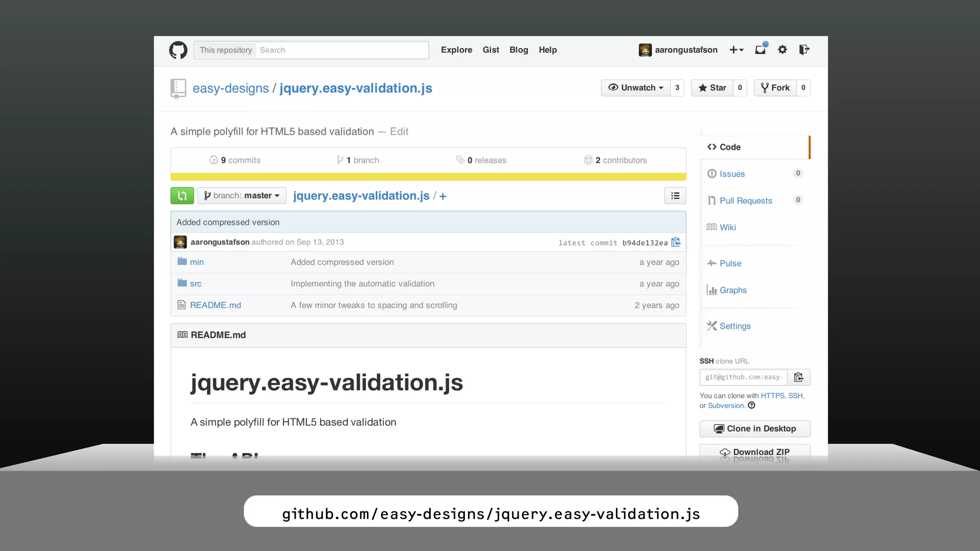Open Gist in top navigation

point(491,50)
